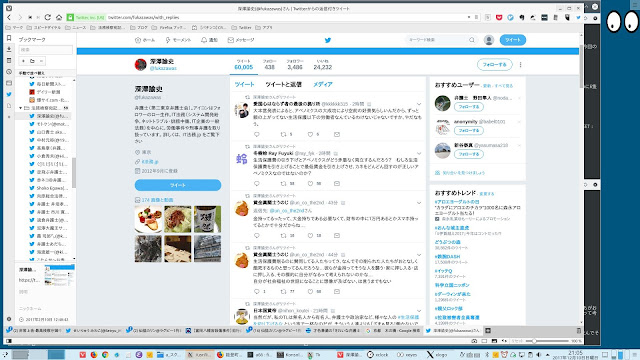Open the Vivaldi main menu icon
640x360 pixels.
coord(9,8)
